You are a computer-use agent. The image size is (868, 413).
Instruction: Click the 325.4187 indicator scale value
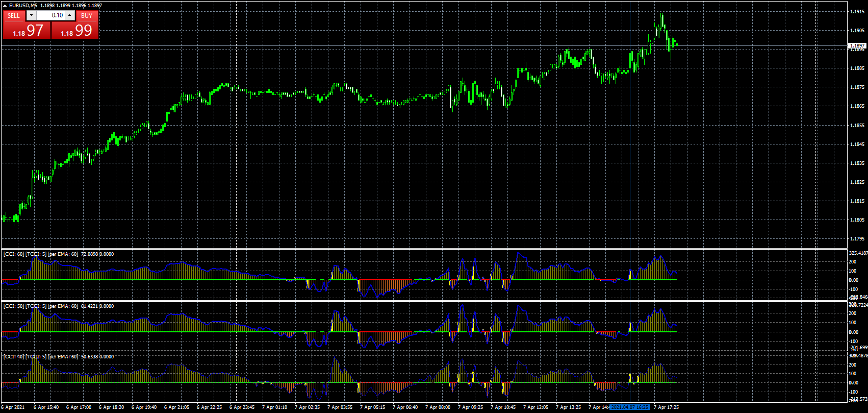pyautogui.click(x=858, y=253)
